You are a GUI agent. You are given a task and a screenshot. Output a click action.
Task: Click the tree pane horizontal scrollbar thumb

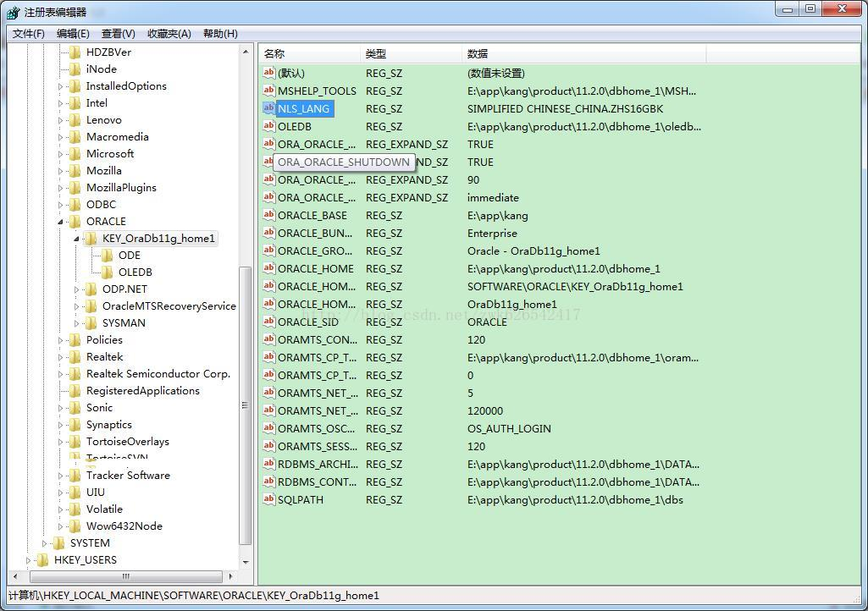[x=126, y=576]
